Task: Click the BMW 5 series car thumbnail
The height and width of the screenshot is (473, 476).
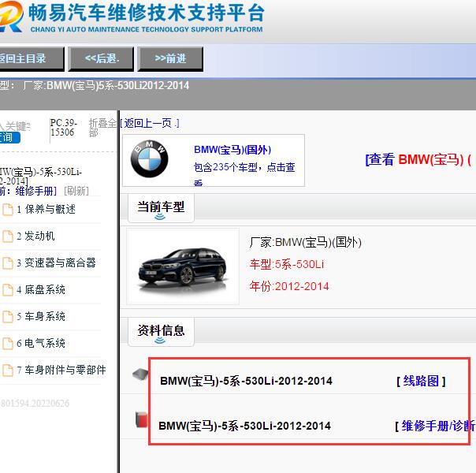Action: click(183, 266)
